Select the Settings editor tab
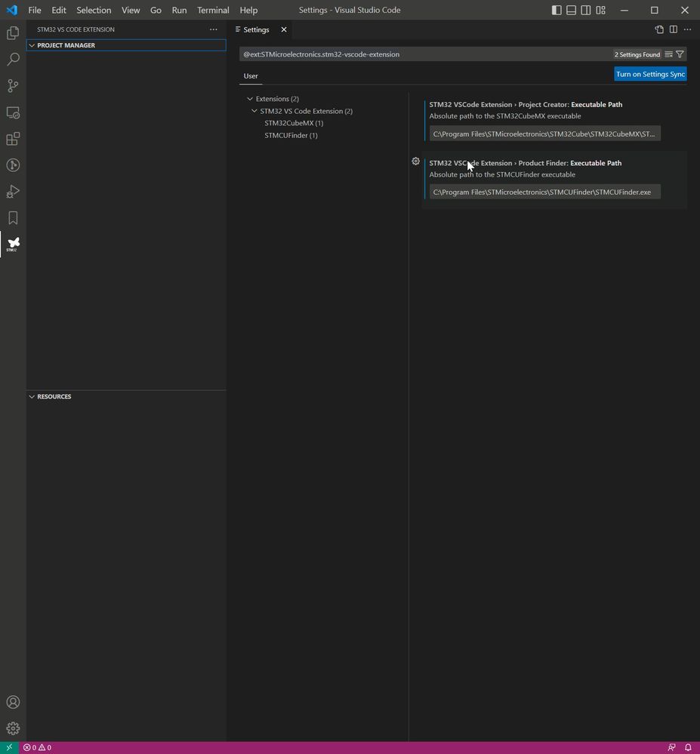Image resolution: width=700 pixels, height=754 pixels. (x=259, y=30)
